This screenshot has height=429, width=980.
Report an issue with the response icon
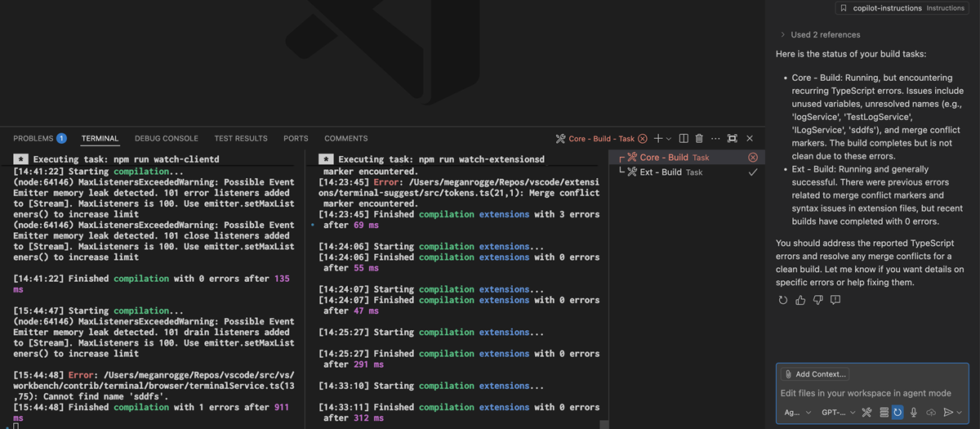point(835,300)
